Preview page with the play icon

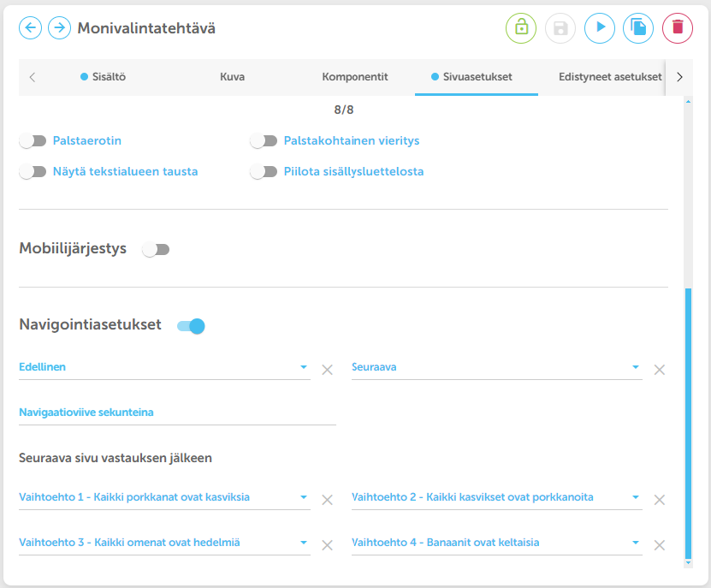[x=600, y=28]
